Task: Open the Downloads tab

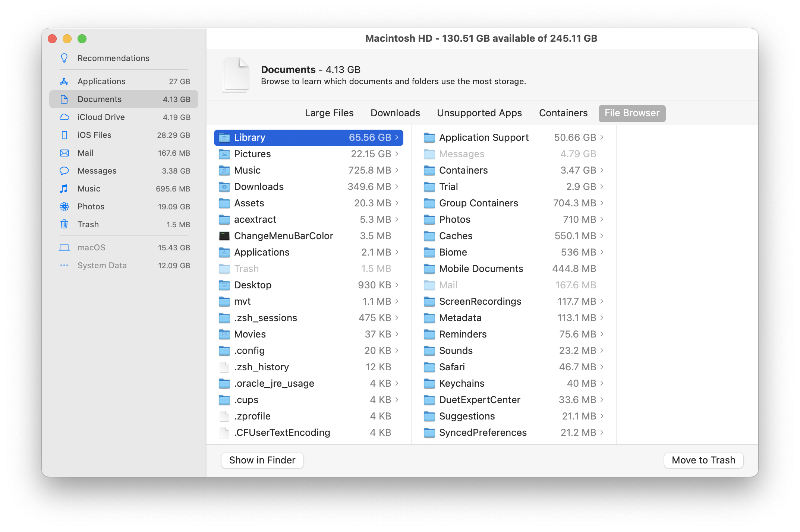Action: (x=395, y=113)
